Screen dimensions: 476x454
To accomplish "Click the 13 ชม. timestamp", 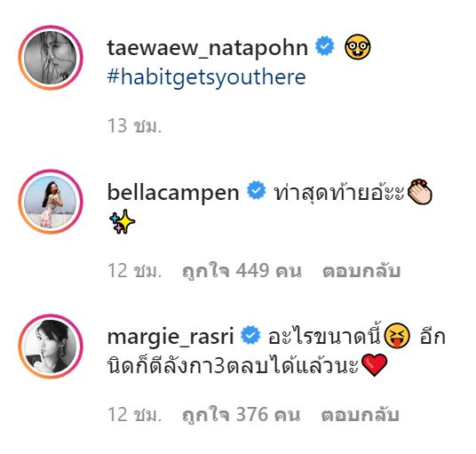I will pyautogui.click(x=134, y=126).
